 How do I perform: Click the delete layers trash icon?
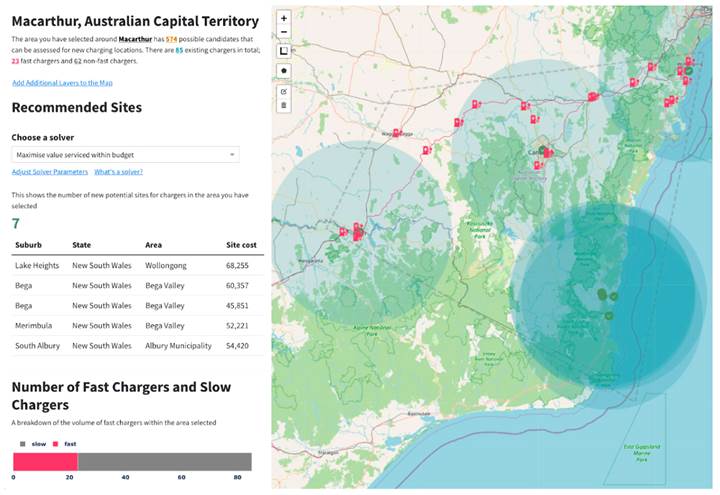coord(285,105)
